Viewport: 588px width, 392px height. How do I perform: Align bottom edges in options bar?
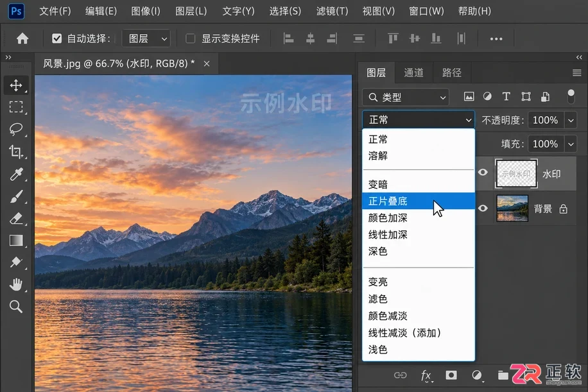(x=436, y=38)
